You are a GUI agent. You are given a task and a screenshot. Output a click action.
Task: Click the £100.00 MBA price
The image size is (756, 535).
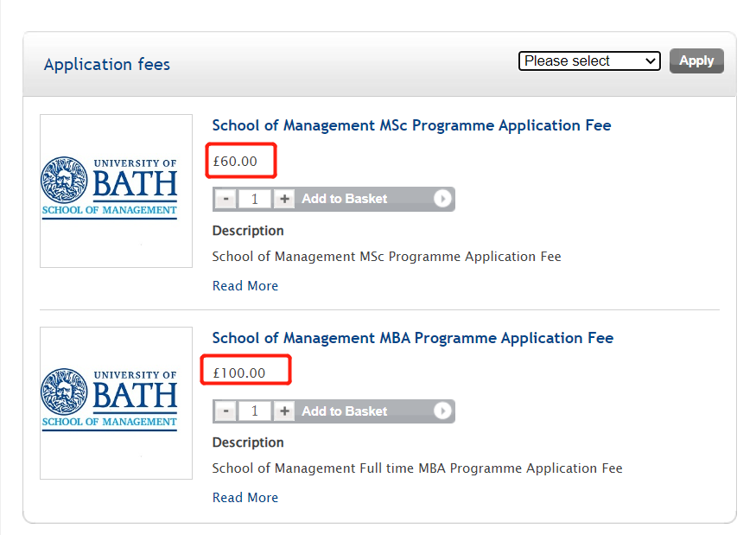pos(239,373)
